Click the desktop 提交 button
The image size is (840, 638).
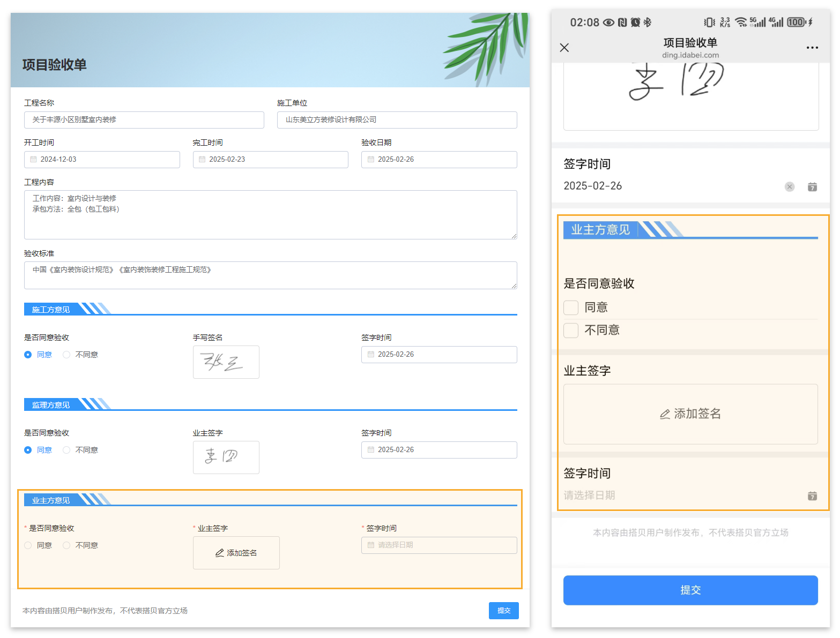tap(503, 610)
